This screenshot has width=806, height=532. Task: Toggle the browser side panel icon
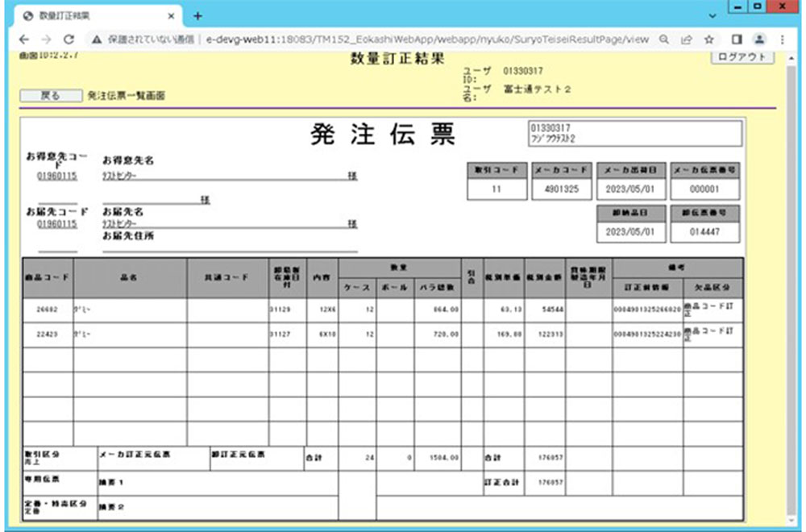point(737,39)
